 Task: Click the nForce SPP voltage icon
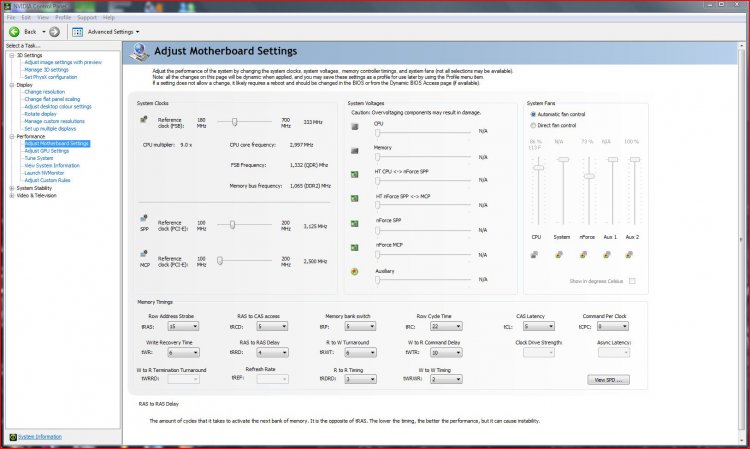click(x=354, y=223)
